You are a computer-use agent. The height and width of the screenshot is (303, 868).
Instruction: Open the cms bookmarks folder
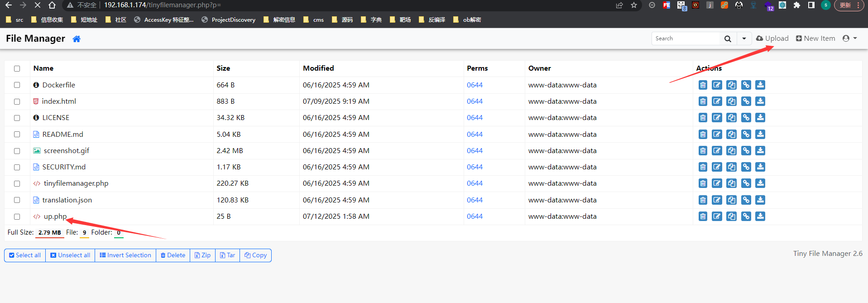click(x=313, y=20)
